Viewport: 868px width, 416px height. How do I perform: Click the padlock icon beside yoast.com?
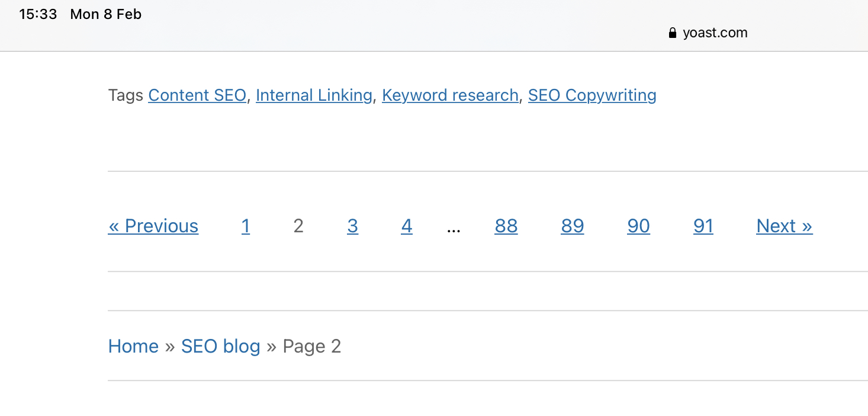pos(672,33)
